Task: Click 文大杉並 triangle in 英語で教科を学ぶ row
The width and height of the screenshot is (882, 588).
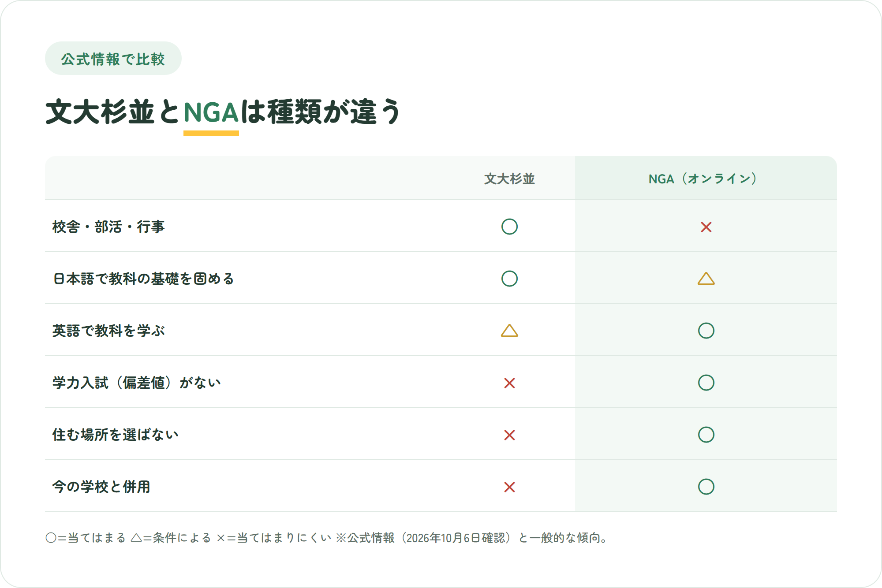Action: point(509,331)
